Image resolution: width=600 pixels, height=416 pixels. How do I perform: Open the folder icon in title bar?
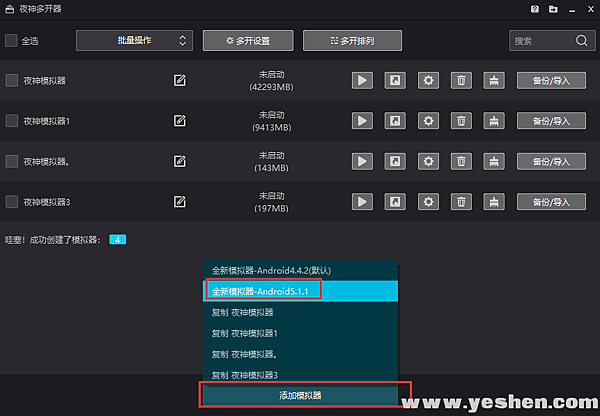pos(553,9)
